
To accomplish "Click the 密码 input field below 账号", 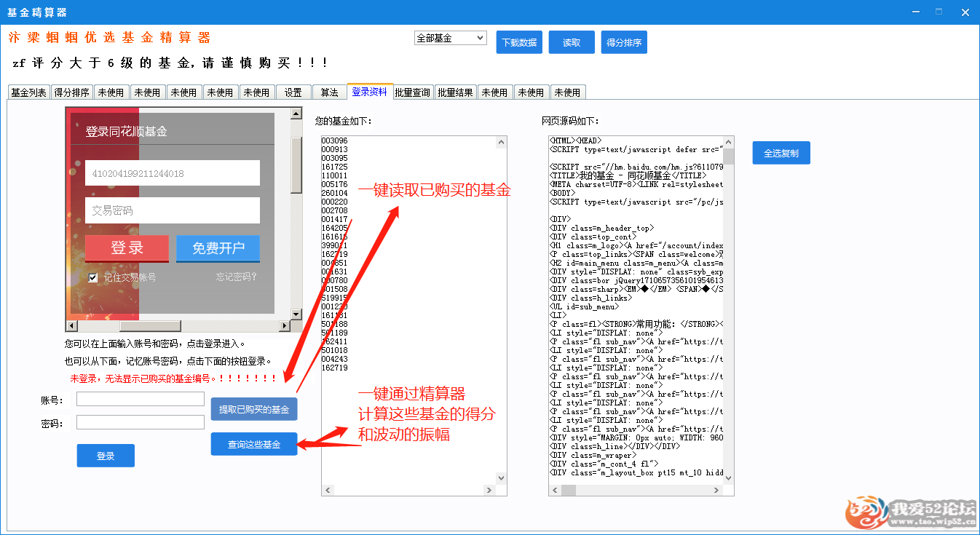I will pos(141,422).
